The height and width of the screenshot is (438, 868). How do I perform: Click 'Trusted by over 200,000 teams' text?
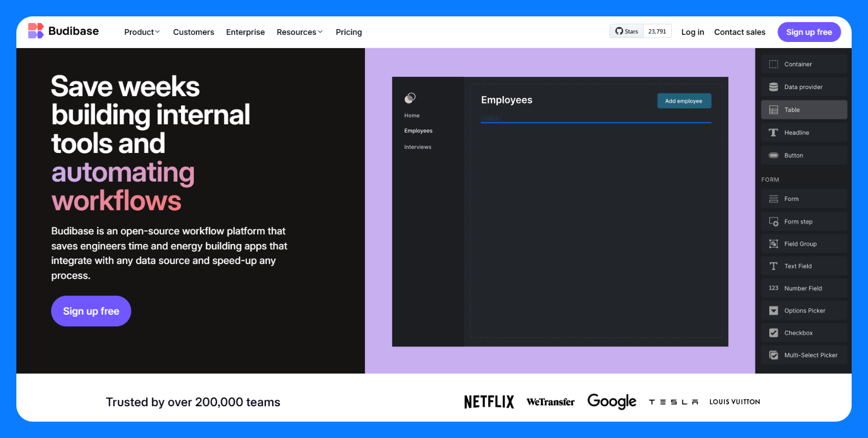click(x=193, y=402)
